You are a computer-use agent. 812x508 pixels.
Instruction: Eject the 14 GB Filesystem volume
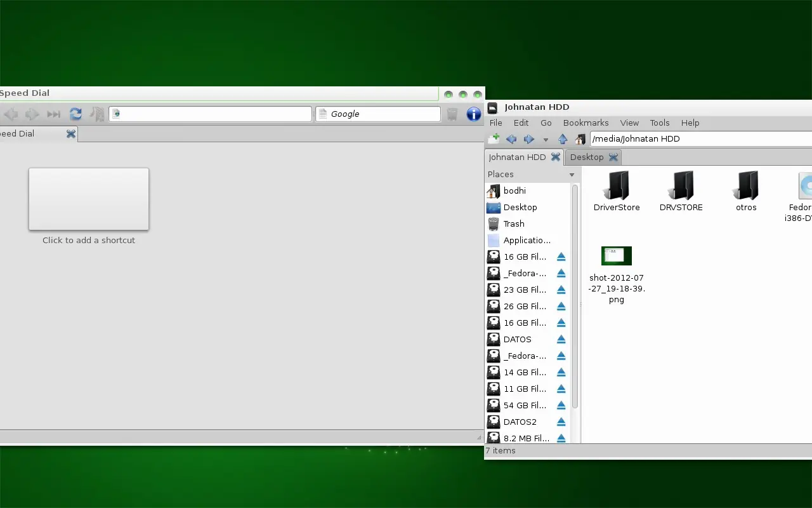point(561,372)
